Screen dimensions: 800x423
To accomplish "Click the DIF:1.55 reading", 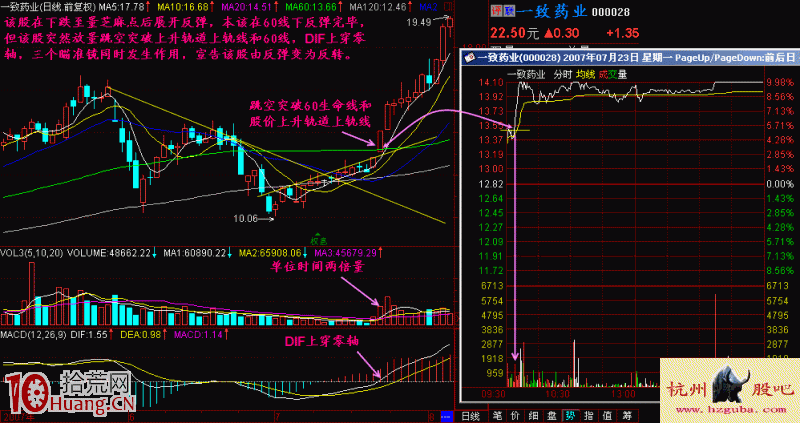I will [x=89, y=335].
